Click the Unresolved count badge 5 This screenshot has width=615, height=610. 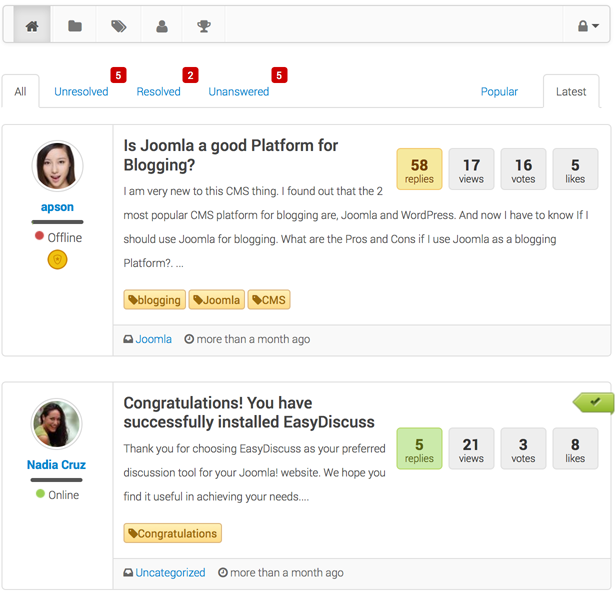118,75
